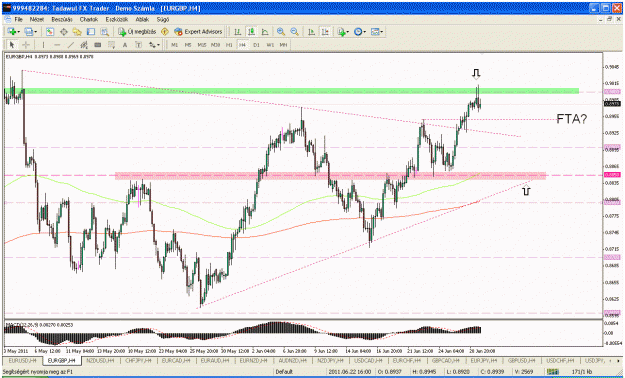Draw a horizontal line

57,45
